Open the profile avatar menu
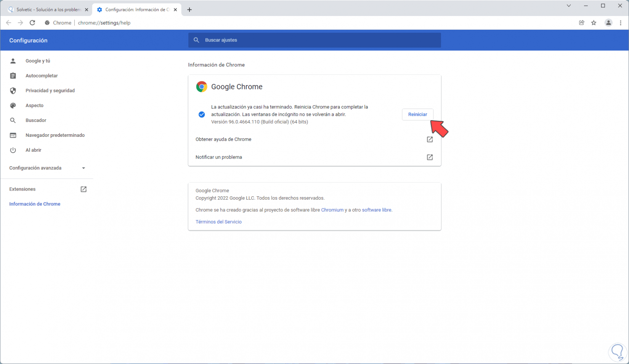629x364 pixels. coord(608,23)
